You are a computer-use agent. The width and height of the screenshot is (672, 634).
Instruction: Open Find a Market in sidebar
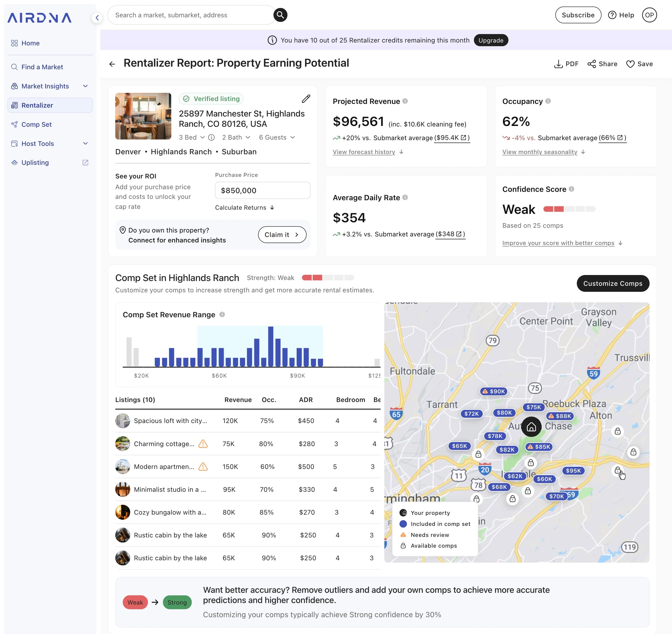pyautogui.click(x=50, y=67)
